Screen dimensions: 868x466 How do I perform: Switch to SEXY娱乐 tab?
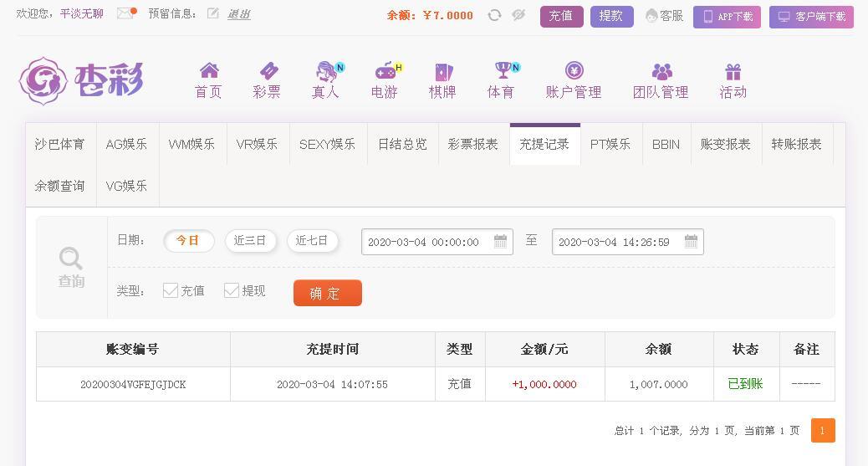[328, 144]
